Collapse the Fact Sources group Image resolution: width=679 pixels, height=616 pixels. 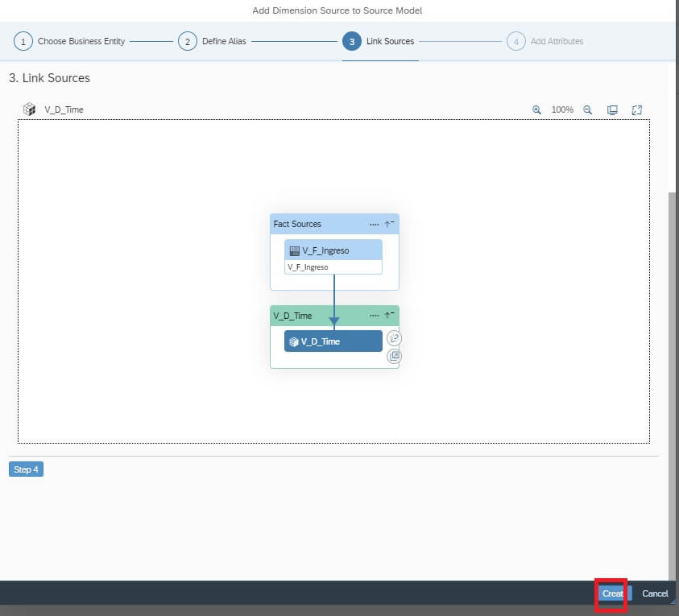pos(389,224)
